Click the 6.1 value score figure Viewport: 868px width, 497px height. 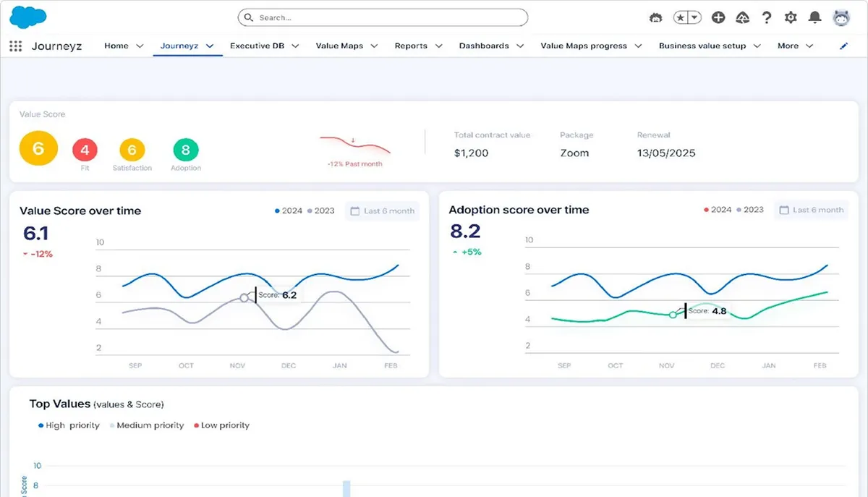point(35,234)
